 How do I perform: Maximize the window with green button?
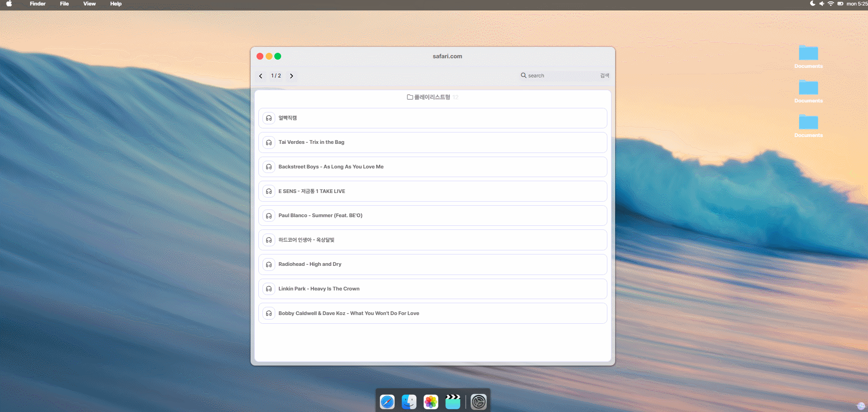click(x=278, y=56)
